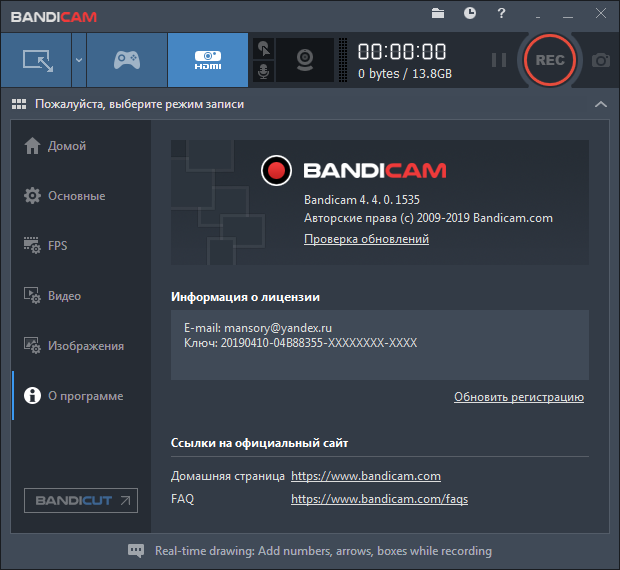Open help question mark icon
620x570 pixels.
click(x=501, y=13)
